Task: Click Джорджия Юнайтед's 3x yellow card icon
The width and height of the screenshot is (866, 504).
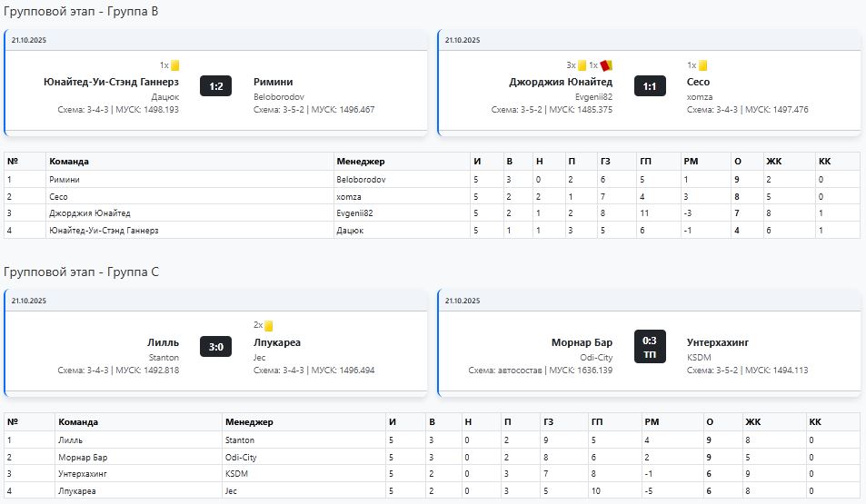Action: click(x=582, y=65)
